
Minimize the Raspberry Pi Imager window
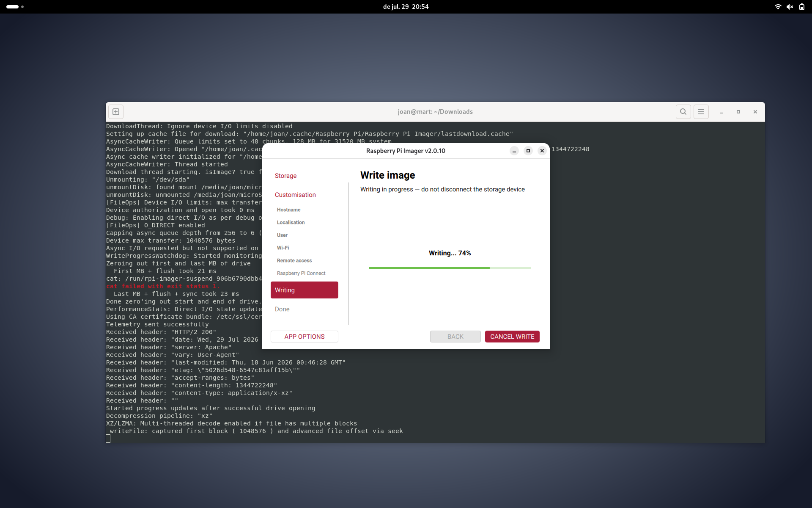tap(514, 151)
